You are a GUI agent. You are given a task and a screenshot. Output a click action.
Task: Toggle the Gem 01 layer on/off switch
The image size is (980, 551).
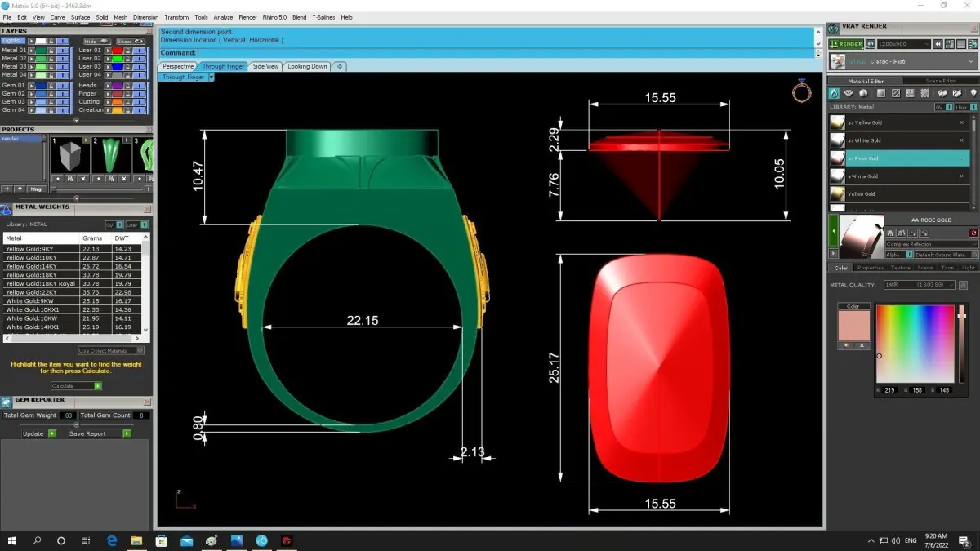(62, 86)
